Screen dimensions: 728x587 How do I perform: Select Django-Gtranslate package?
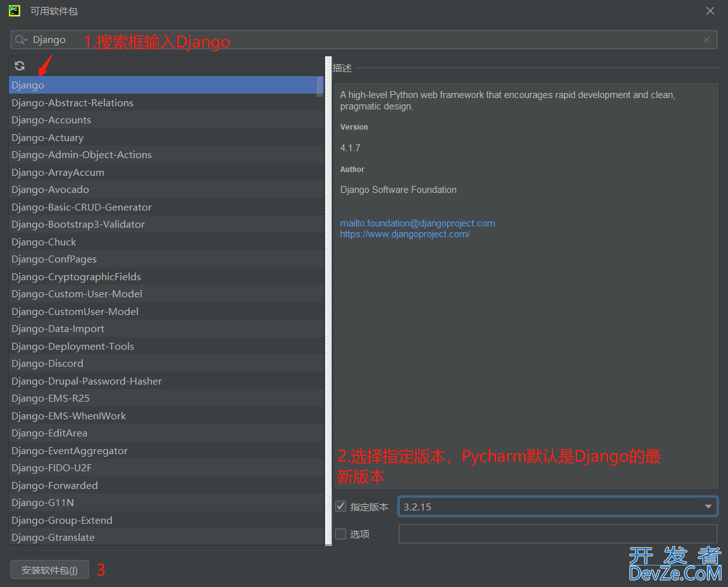click(166, 537)
